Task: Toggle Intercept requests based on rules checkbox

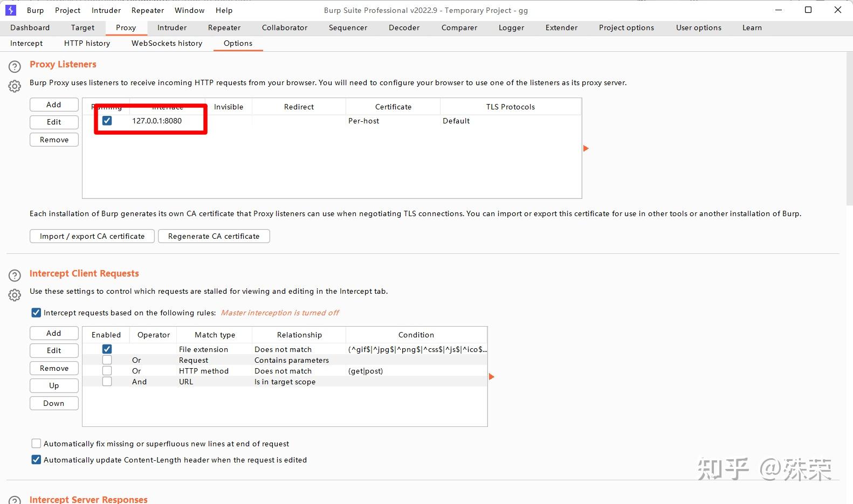Action: [36, 313]
